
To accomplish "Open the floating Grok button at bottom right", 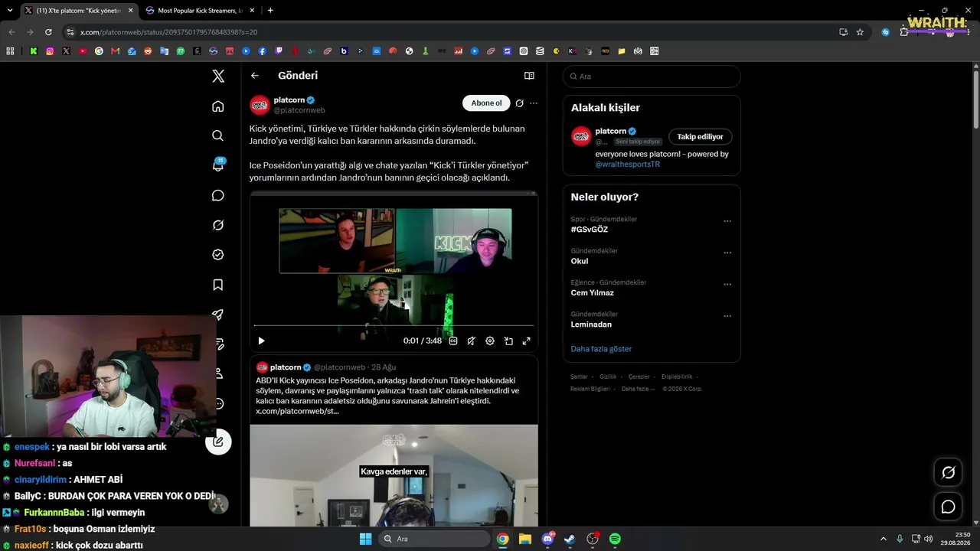I will [x=948, y=473].
